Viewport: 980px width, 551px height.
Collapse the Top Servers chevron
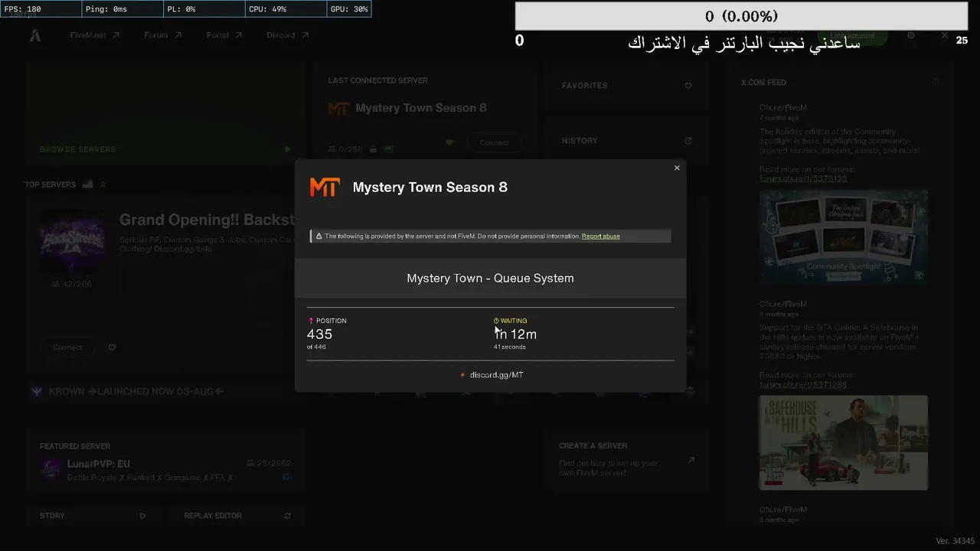[103, 184]
